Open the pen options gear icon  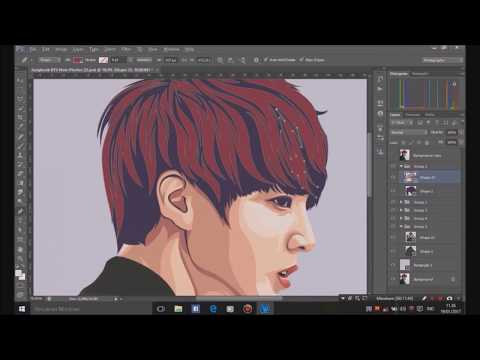pyautogui.click(x=256, y=60)
